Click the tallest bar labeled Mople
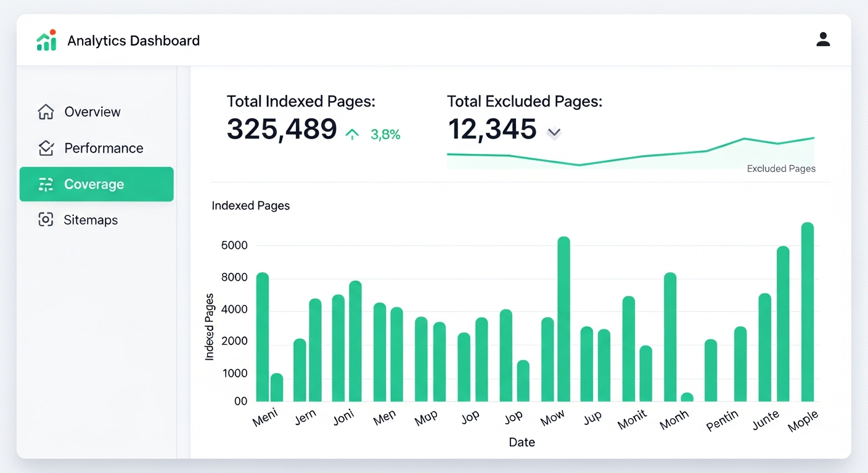868x473 pixels. point(809,308)
